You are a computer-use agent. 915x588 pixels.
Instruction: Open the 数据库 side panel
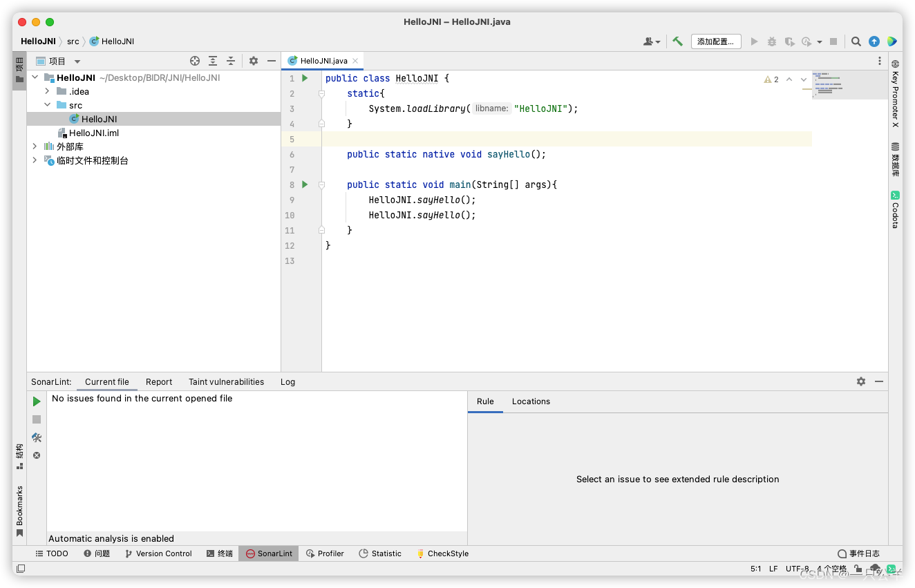point(895,160)
